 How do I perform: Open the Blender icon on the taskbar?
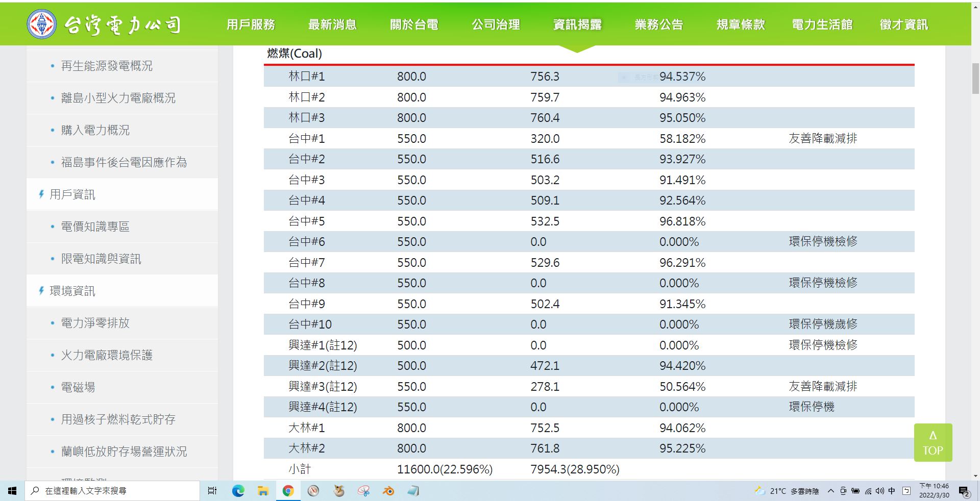click(388, 491)
